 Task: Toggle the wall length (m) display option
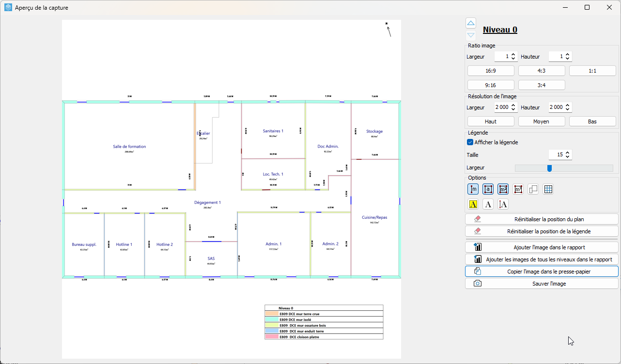(x=473, y=189)
